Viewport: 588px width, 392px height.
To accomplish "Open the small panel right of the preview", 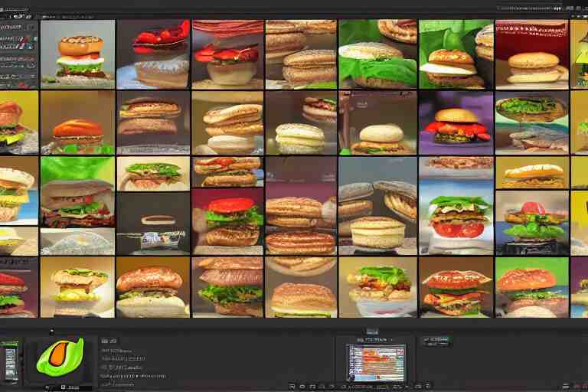I will point(436,341).
